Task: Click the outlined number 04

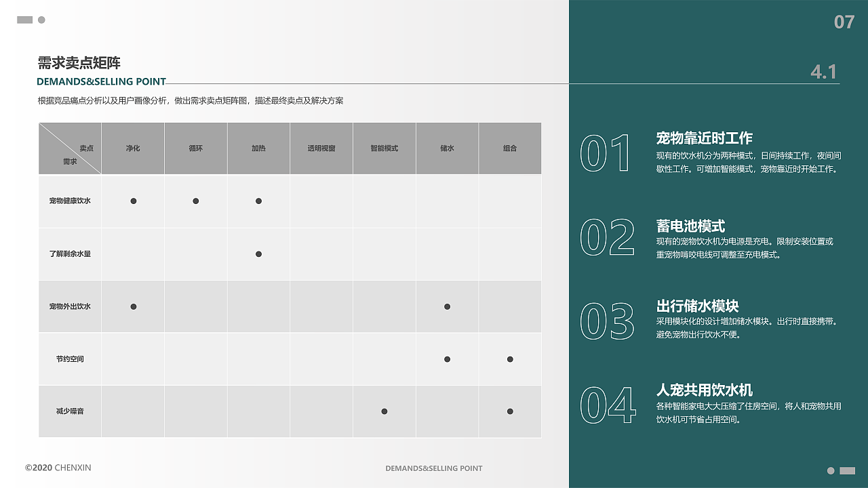Action: pyautogui.click(x=608, y=406)
